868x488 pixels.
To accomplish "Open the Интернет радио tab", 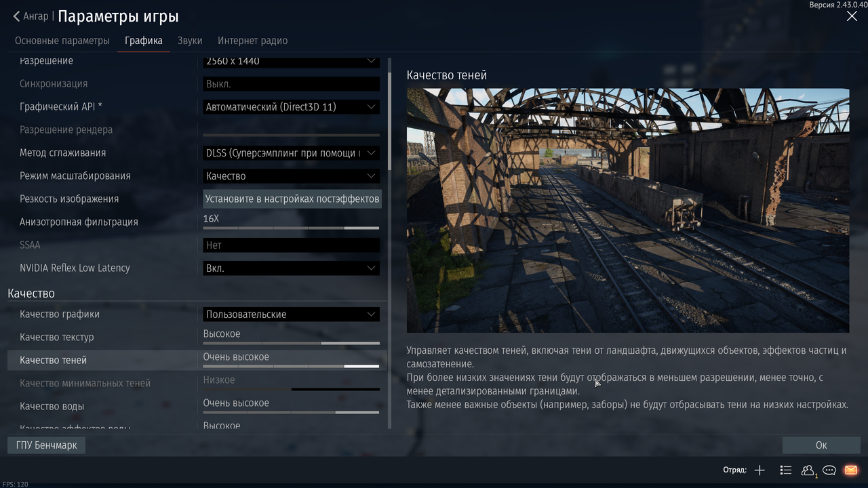I will click(252, 41).
